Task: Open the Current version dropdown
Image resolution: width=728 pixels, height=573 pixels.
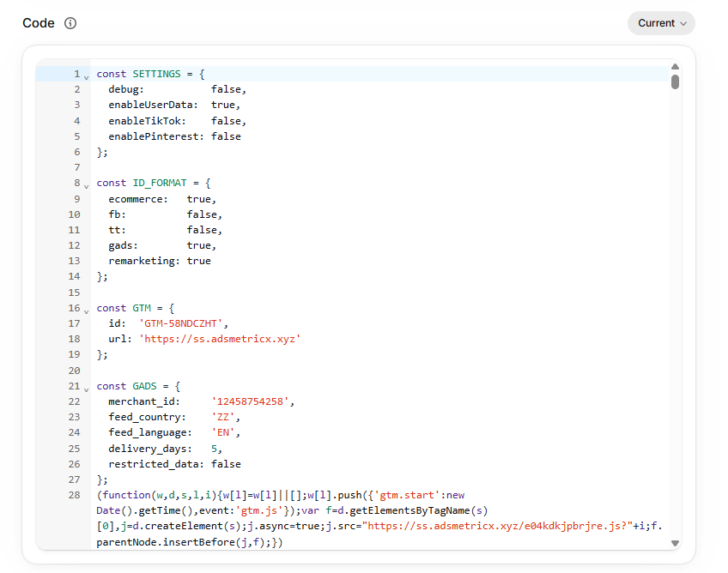Action: click(661, 23)
